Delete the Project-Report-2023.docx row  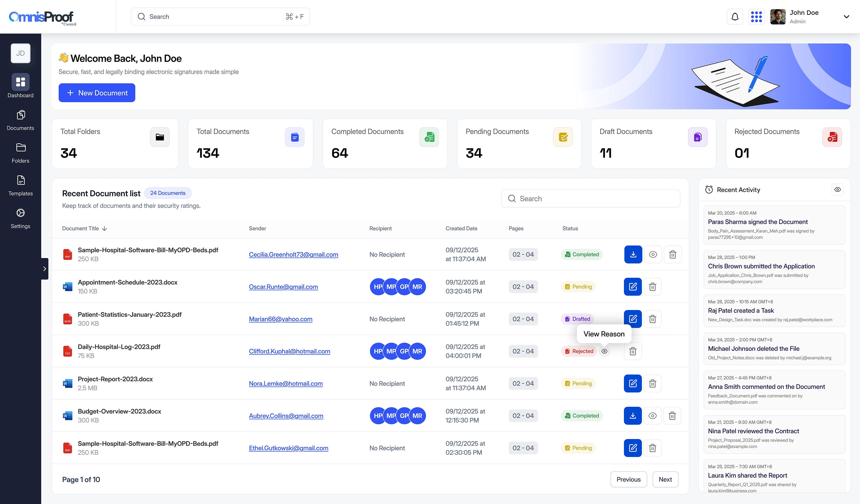pyautogui.click(x=653, y=383)
